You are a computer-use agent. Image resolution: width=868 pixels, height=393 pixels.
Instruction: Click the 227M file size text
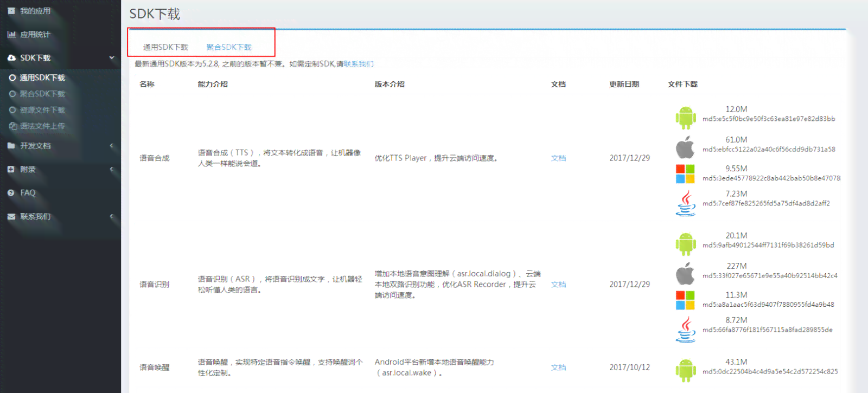coord(737,266)
